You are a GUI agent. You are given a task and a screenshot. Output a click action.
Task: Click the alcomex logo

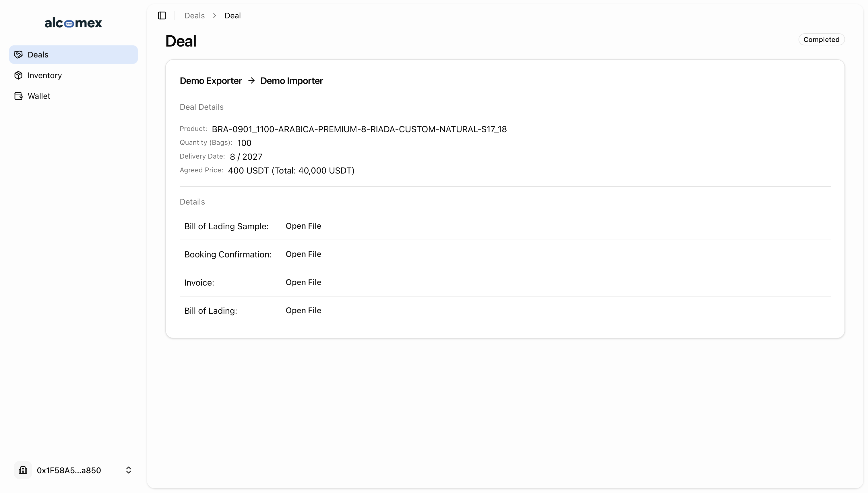click(73, 23)
